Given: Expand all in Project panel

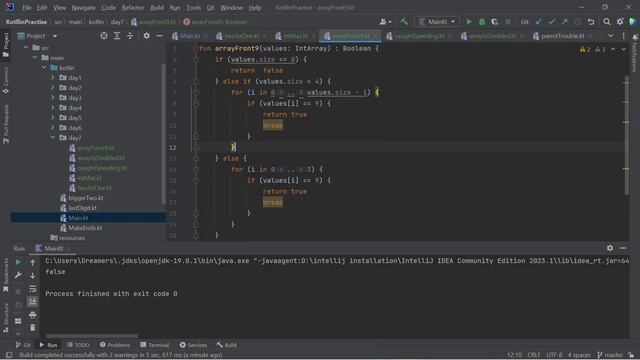Looking at the screenshot, I should 117,36.
